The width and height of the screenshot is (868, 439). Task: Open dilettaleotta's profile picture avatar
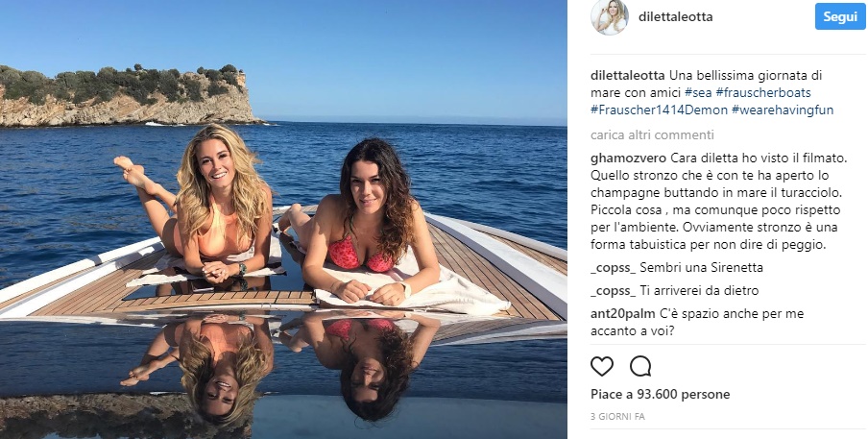tap(610, 17)
